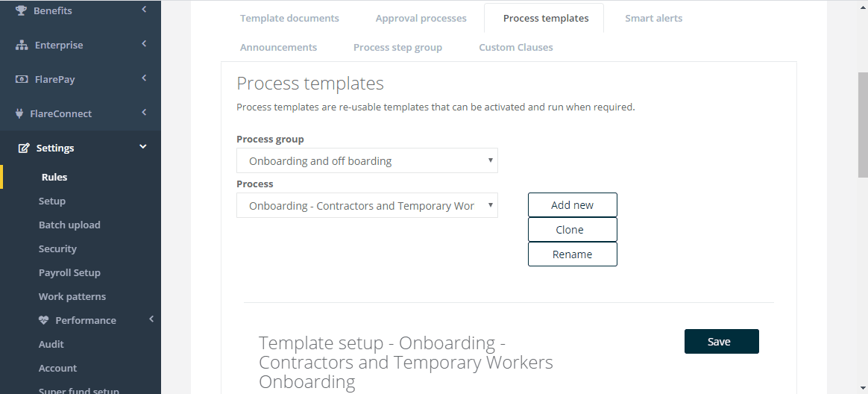Click the FlareConnect plug icon
This screenshot has width=868, height=394.
coord(19,113)
